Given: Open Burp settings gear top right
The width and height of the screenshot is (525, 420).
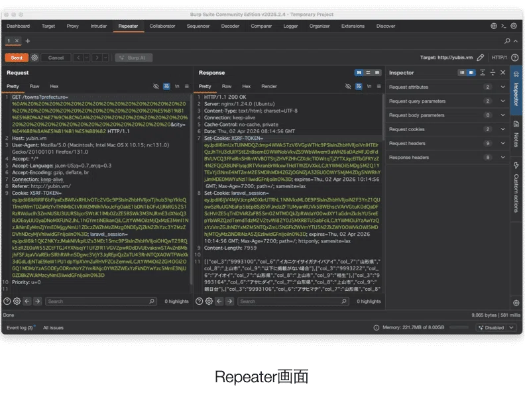Looking at the screenshot, I should tap(514, 26).
